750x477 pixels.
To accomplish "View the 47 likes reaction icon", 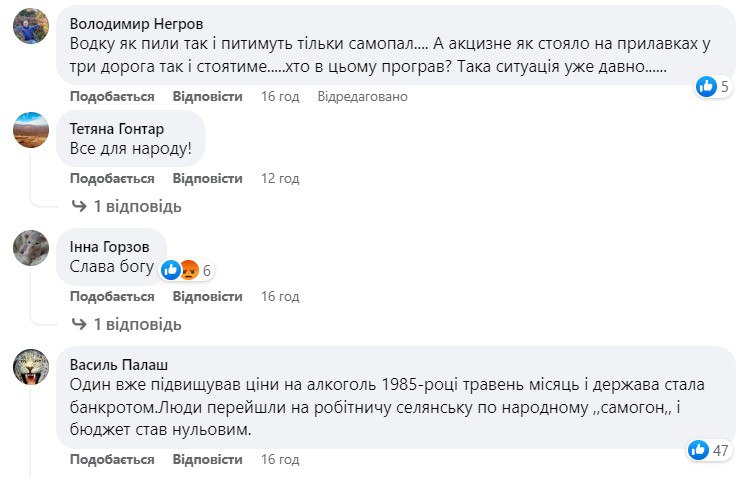I will click(x=699, y=450).
